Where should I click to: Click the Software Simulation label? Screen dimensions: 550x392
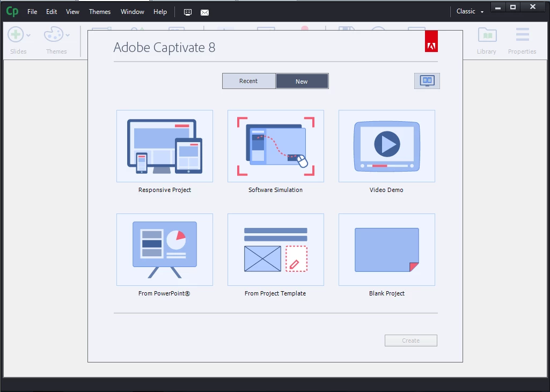pos(275,190)
